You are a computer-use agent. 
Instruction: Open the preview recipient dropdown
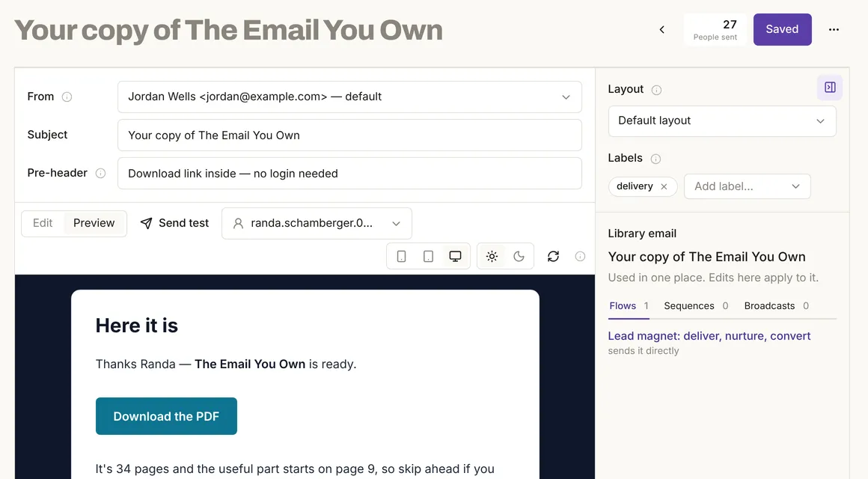(x=317, y=224)
